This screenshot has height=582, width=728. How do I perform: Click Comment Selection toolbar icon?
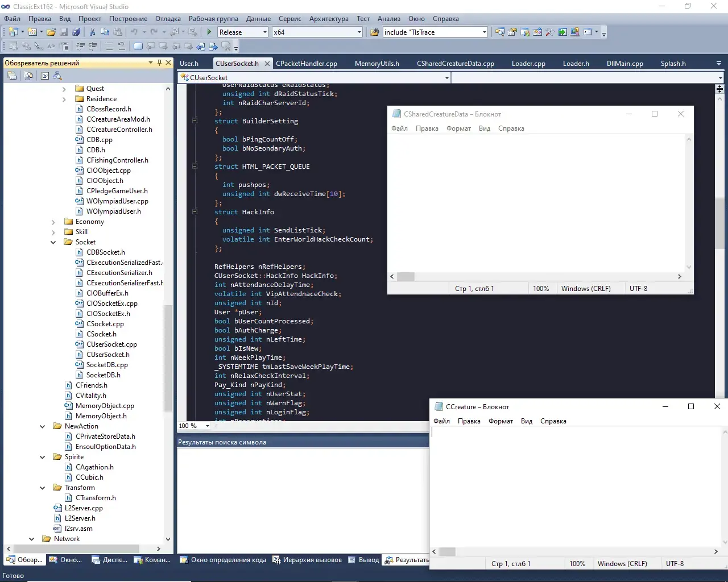click(109, 46)
